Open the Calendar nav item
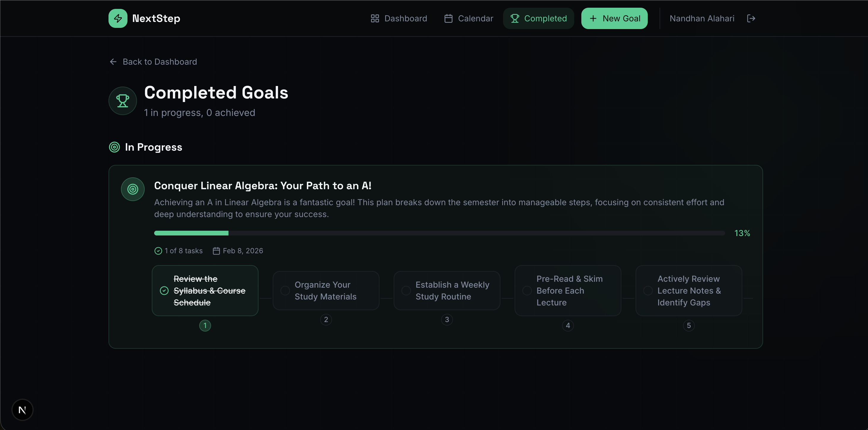This screenshot has height=430, width=868. coord(468,18)
